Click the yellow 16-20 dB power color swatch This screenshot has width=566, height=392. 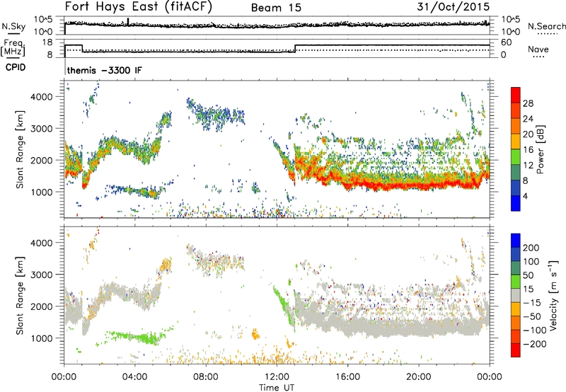pyautogui.click(x=516, y=142)
